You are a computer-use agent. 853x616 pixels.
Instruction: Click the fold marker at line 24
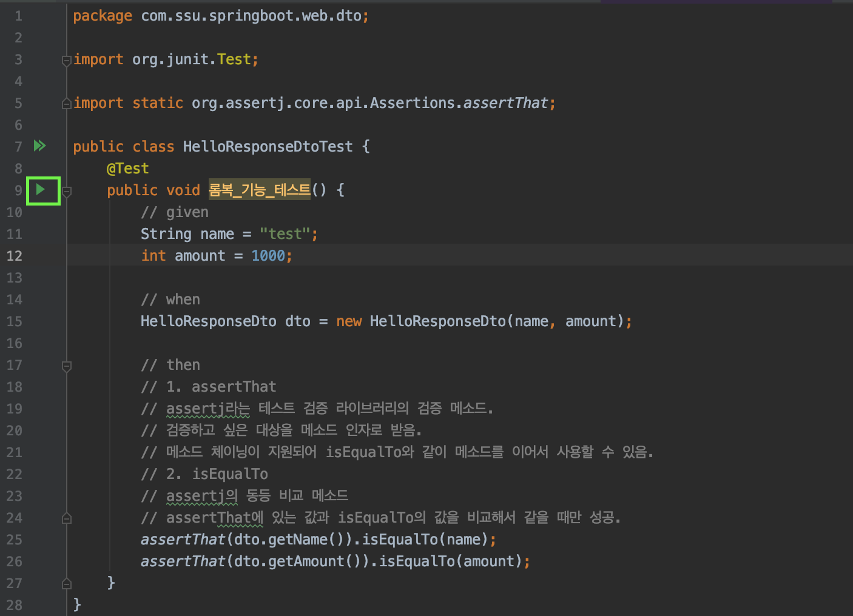pos(67,518)
